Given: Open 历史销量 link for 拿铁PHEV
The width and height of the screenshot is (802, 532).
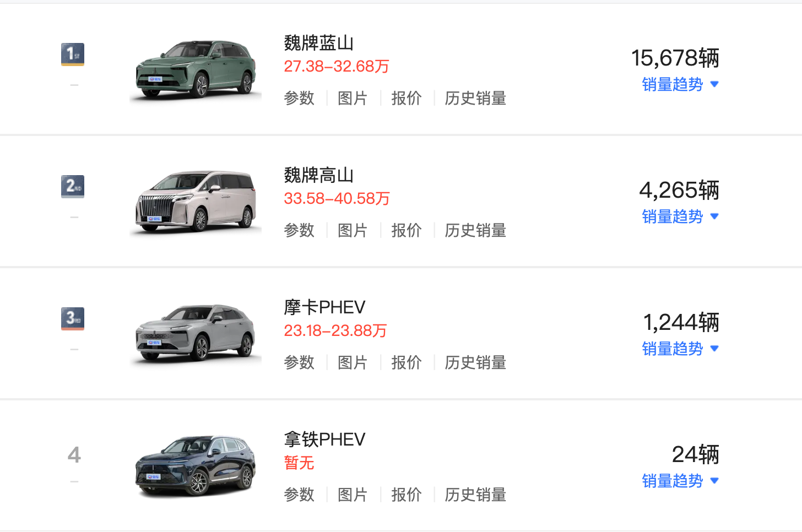Looking at the screenshot, I should [475, 495].
